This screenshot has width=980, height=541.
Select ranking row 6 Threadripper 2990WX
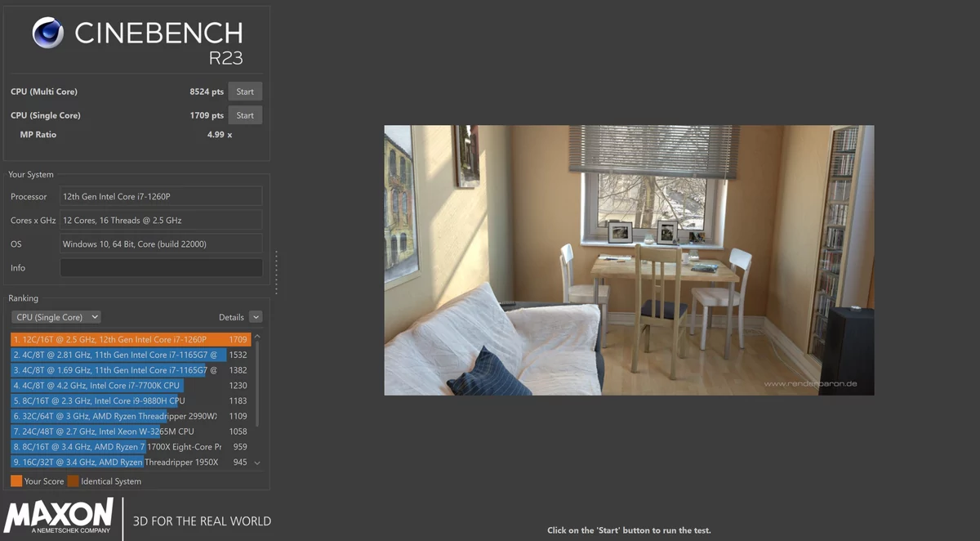click(x=131, y=416)
